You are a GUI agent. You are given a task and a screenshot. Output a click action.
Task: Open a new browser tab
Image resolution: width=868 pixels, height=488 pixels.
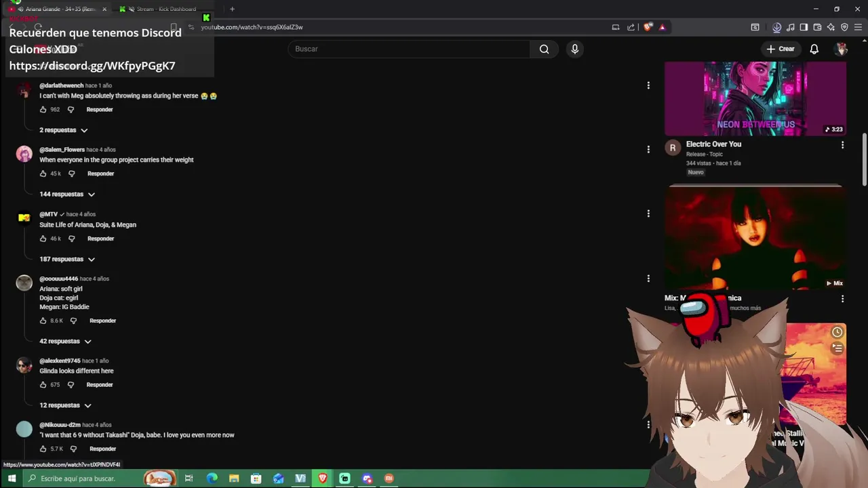coord(232,9)
